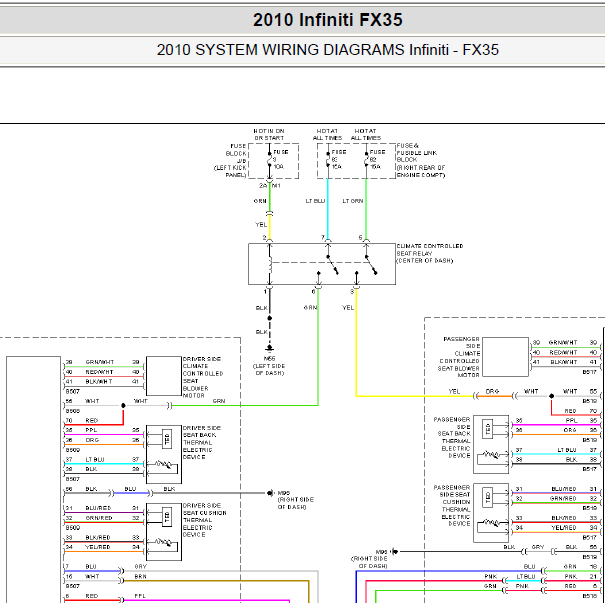Click the "BLK/WHT" wire label on passenger side
This screenshot has height=603, width=605.
(563, 362)
